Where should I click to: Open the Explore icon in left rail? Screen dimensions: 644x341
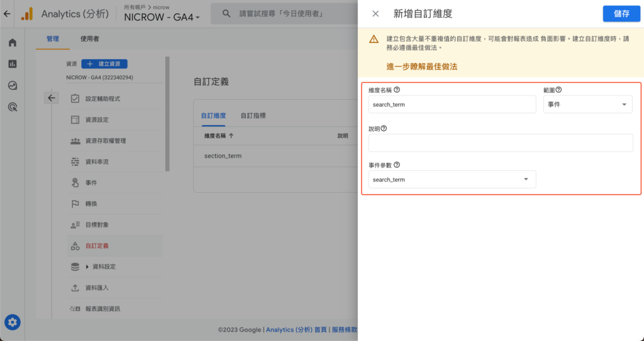(13, 85)
